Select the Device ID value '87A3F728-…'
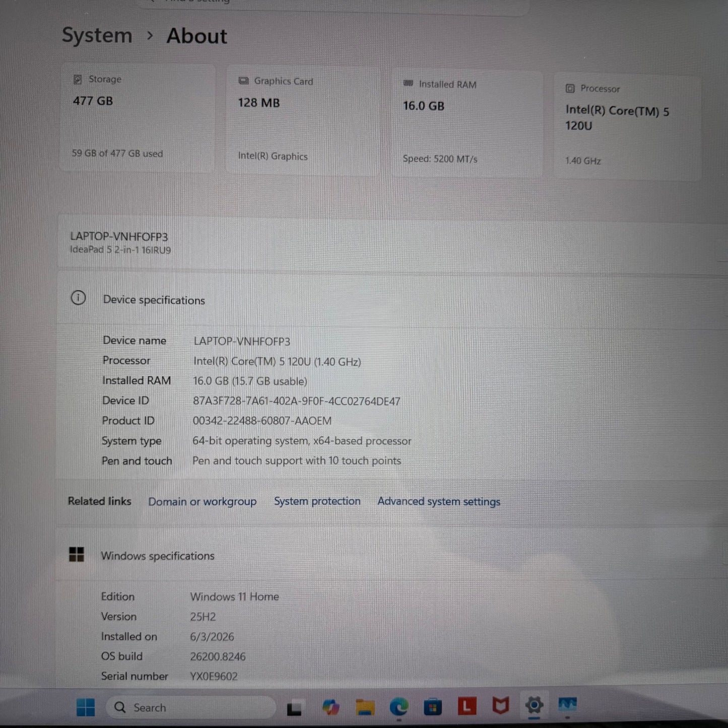The height and width of the screenshot is (728, 728). tap(297, 402)
